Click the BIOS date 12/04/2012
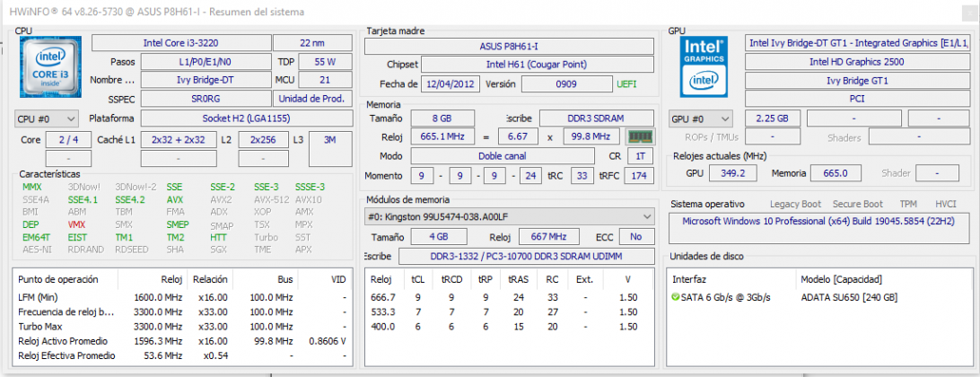 451,83
